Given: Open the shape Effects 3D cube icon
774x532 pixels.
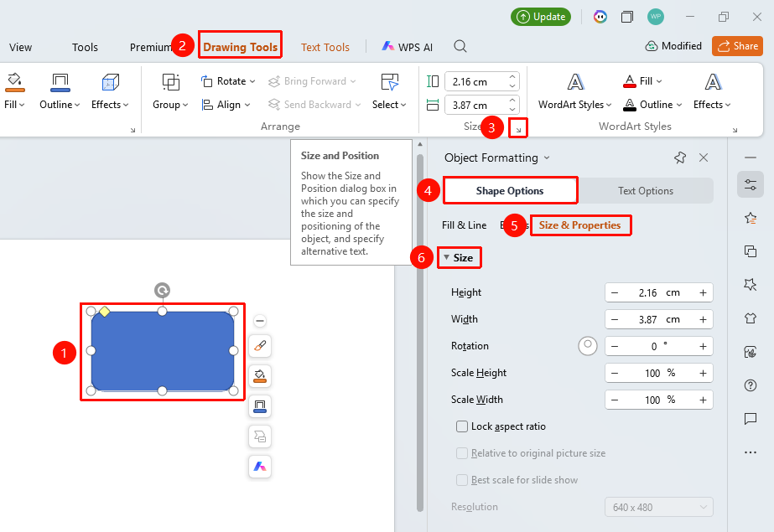Looking at the screenshot, I should [x=110, y=82].
